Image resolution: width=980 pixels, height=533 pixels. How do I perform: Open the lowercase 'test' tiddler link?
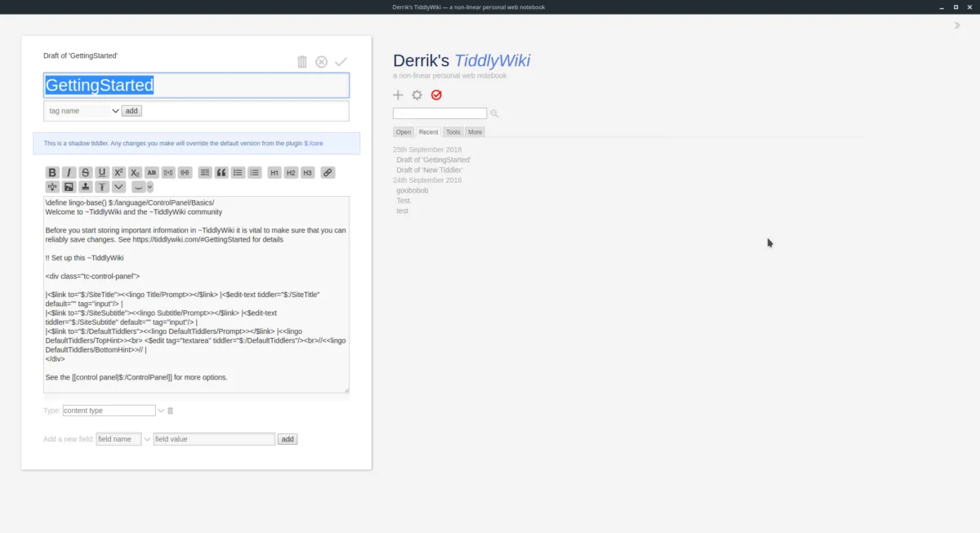click(x=403, y=211)
